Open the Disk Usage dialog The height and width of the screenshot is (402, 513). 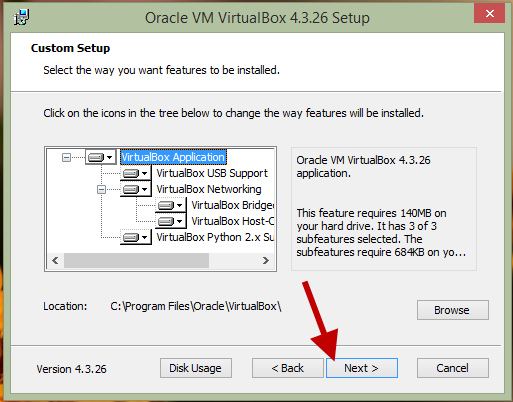[x=196, y=368]
